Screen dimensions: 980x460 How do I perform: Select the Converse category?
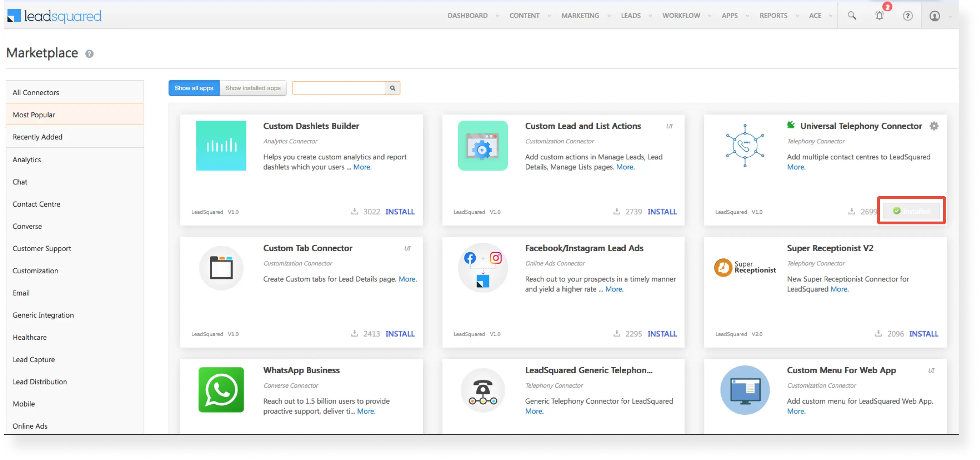[75, 226]
